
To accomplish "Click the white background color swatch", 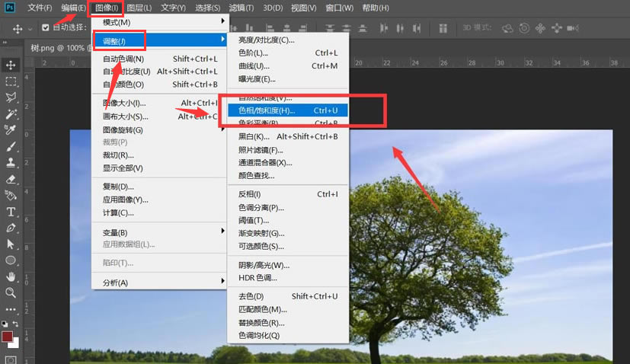I will pyautogui.click(x=15, y=343).
